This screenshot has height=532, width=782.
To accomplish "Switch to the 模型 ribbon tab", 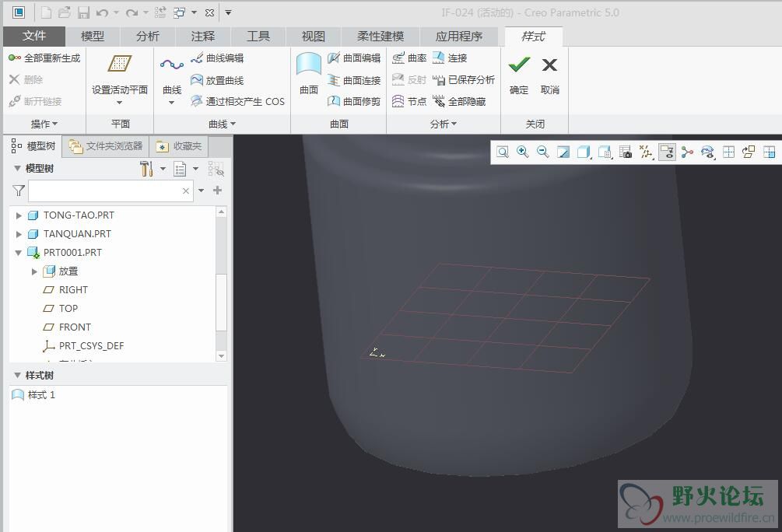I will 93,37.
